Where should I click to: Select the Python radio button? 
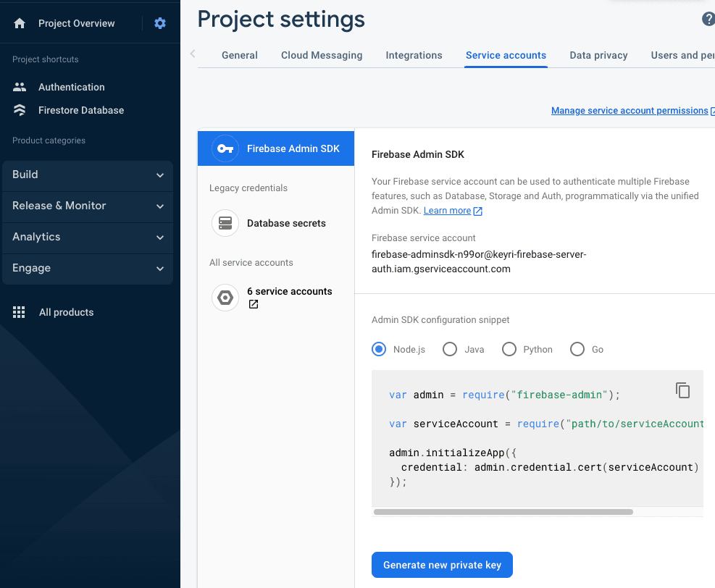(x=509, y=350)
